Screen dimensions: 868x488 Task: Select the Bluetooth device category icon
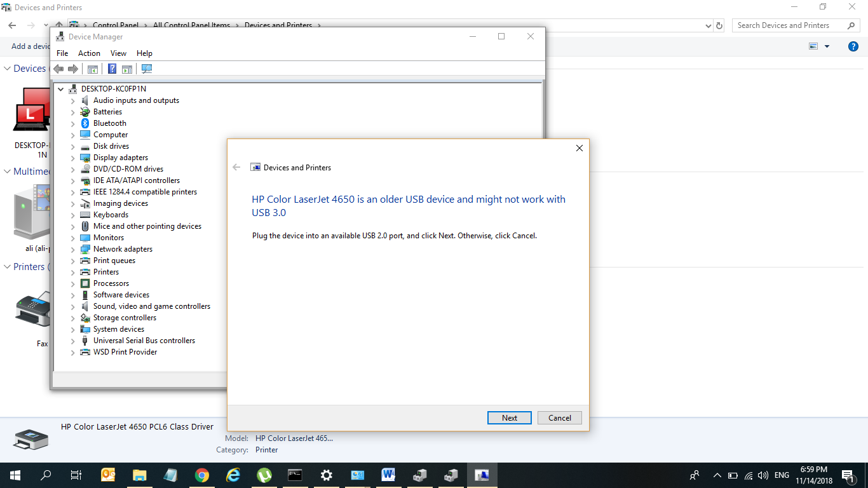point(85,123)
